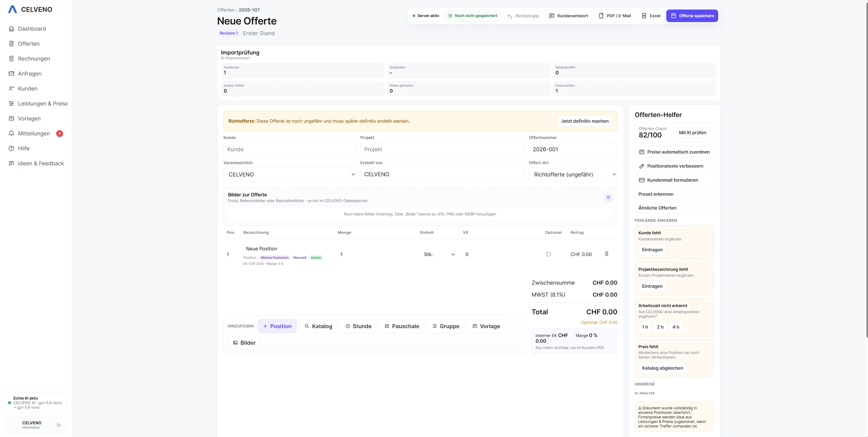Click the Mitteilungen bell icon
The image size is (868, 437).
coord(12,134)
